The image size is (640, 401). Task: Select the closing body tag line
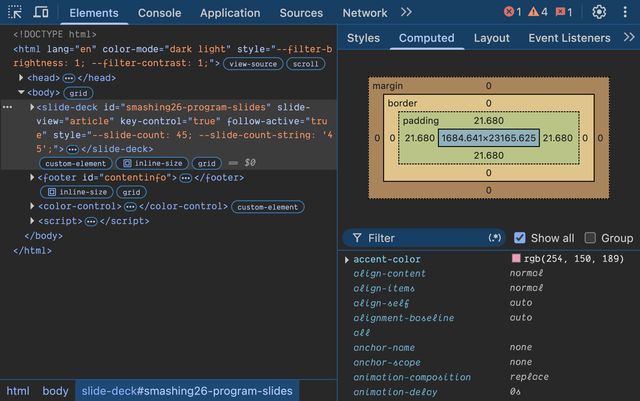43,236
